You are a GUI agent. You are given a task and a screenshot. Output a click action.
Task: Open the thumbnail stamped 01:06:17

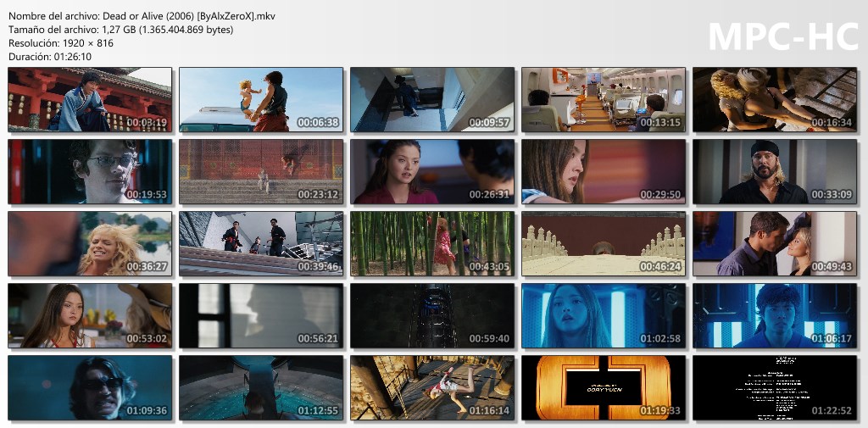[x=775, y=315]
